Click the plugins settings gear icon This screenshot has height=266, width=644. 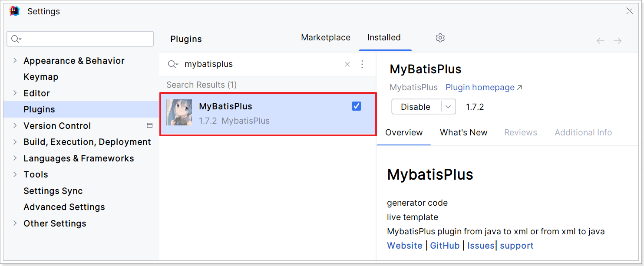coord(440,38)
